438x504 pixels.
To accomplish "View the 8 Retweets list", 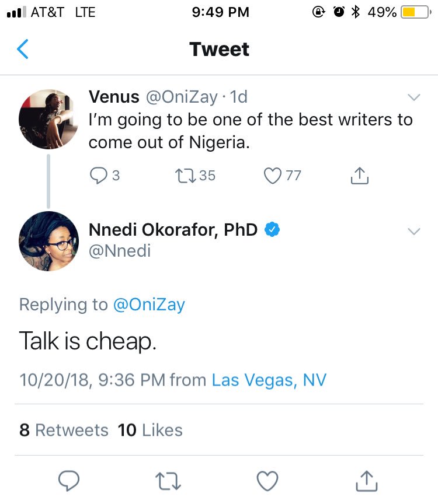I will coord(64,430).
